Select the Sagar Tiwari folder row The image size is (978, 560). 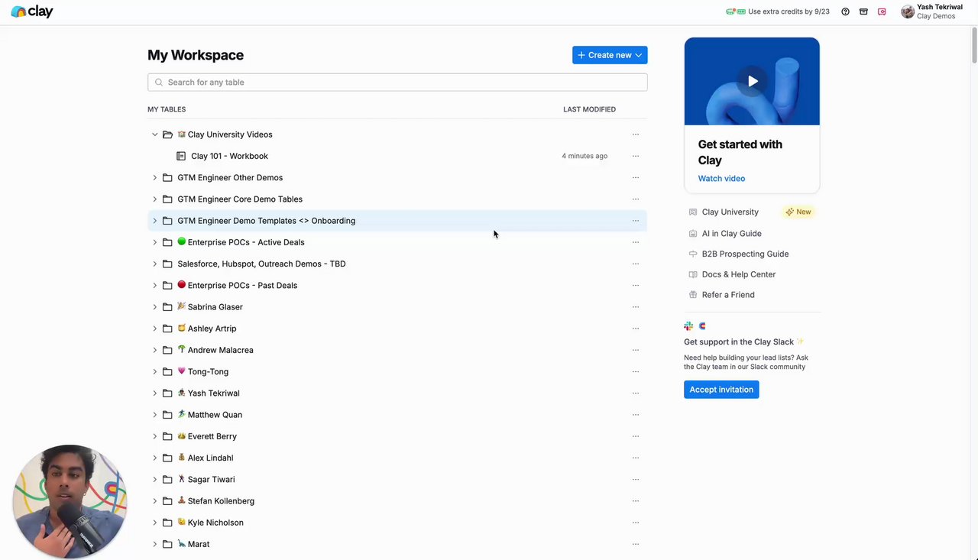click(397, 480)
